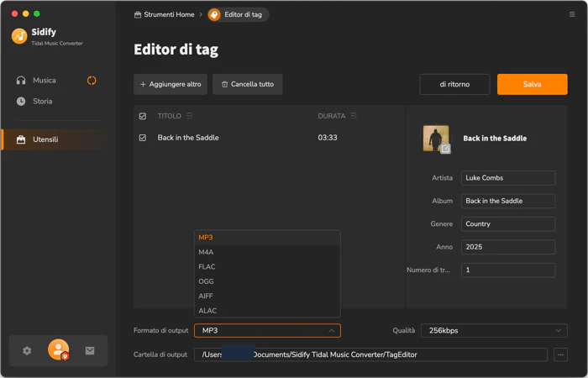Click the DURATA column sort icon
Screen dimensions: 588x378
point(354,116)
